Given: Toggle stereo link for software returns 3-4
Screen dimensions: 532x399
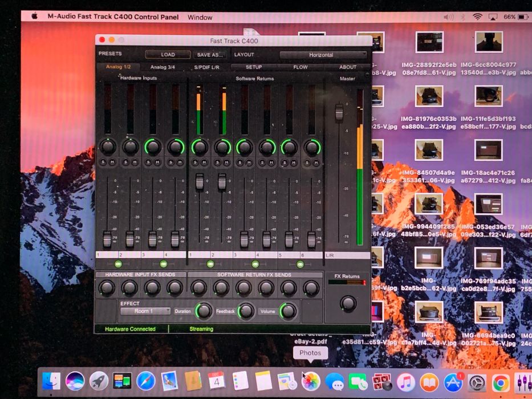Looking at the screenshot, I should click(255, 264).
